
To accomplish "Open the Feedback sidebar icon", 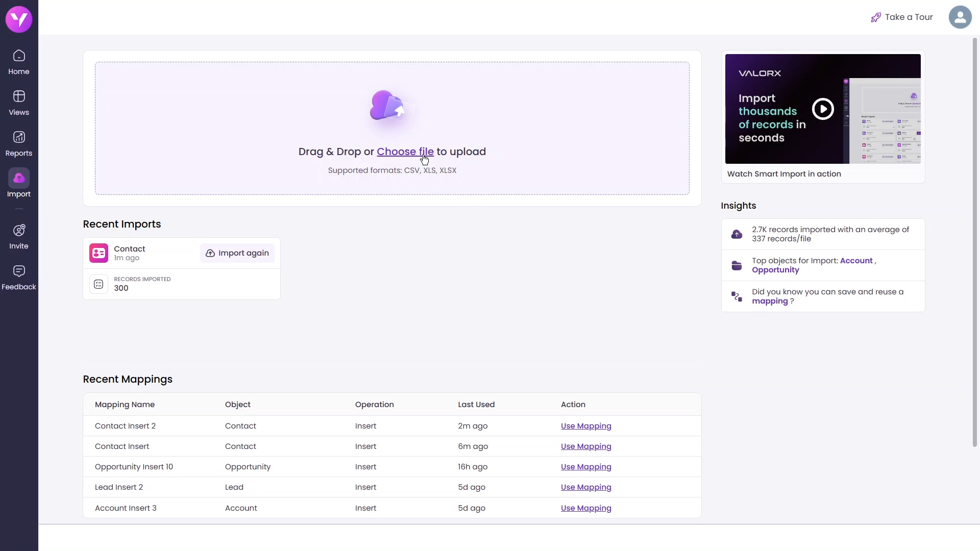I will tap(19, 271).
